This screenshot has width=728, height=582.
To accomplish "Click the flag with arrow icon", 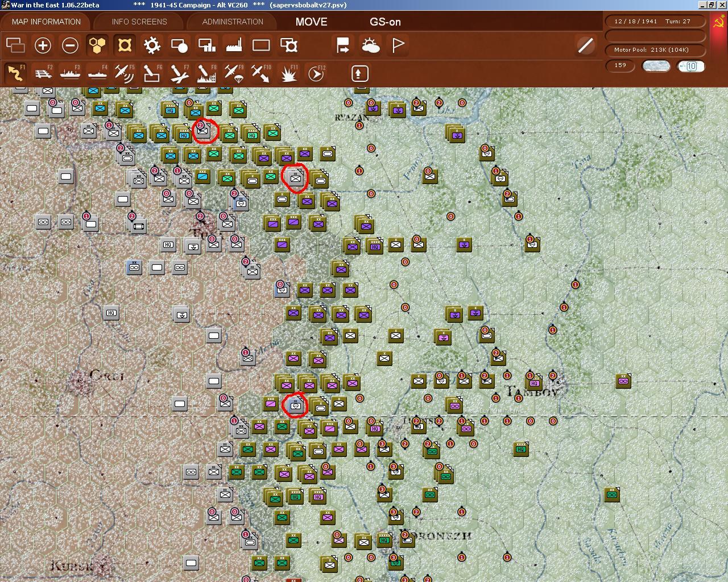I will [343, 45].
